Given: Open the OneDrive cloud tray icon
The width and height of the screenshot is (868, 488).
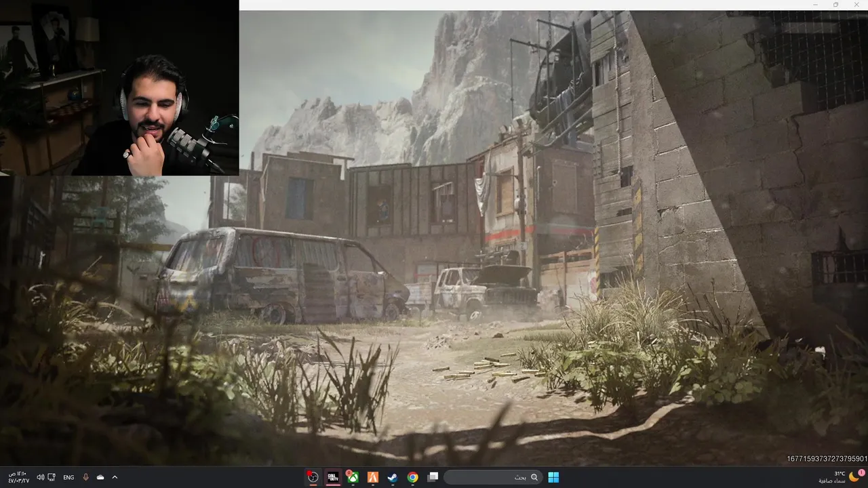Looking at the screenshot, I should (100, 477).
